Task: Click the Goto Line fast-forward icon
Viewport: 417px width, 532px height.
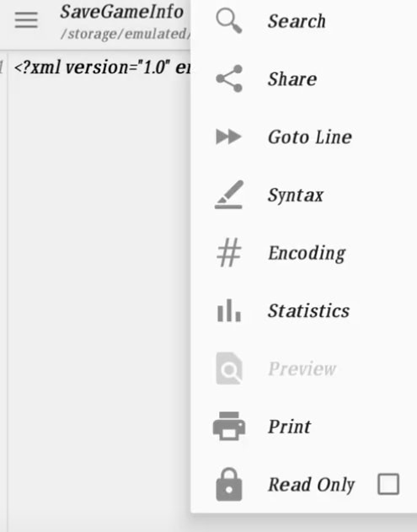Action: tap(228, 137)
